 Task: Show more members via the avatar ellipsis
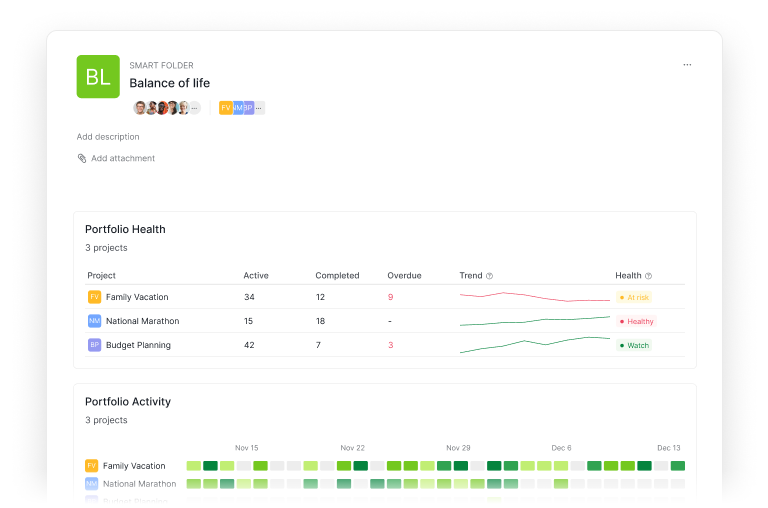[x=194, y=108]
